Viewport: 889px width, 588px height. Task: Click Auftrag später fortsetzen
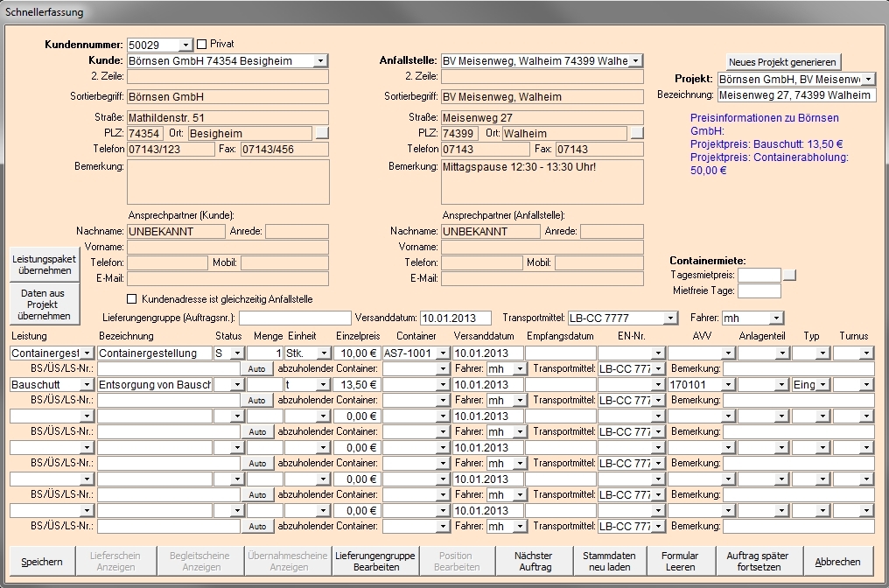[757, 561]
